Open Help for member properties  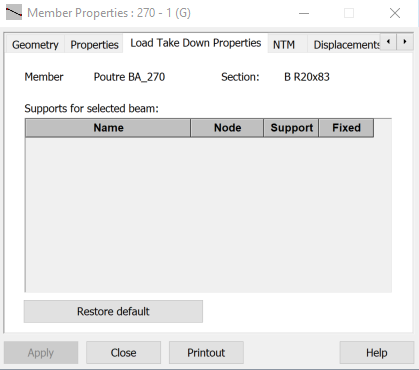pyautogui.click(x=376, y=353)
